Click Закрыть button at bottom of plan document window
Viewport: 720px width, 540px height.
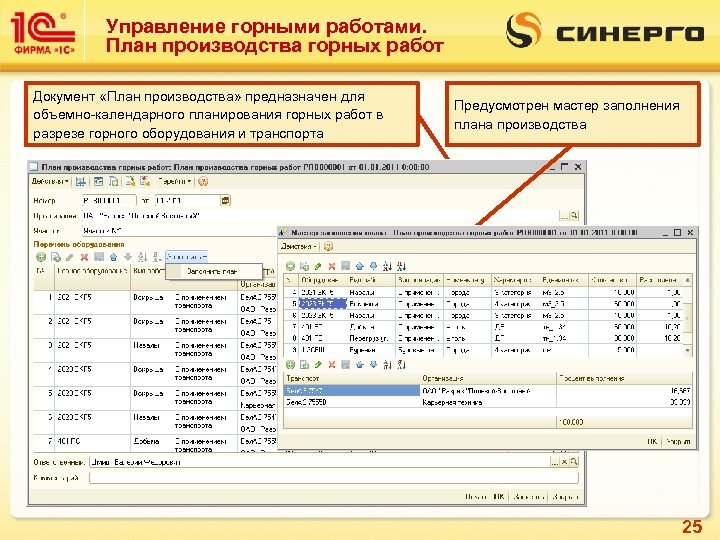click(x=565, y=497)
